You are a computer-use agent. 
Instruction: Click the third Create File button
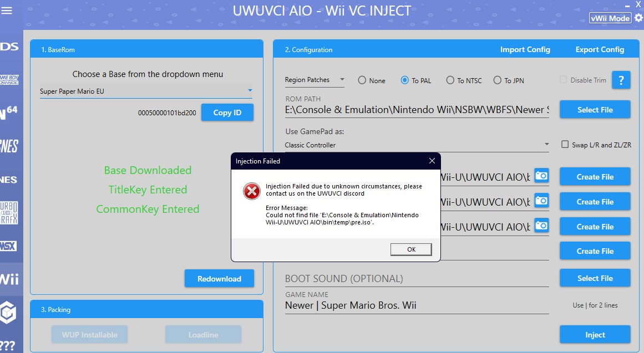[x=595, y=227]
